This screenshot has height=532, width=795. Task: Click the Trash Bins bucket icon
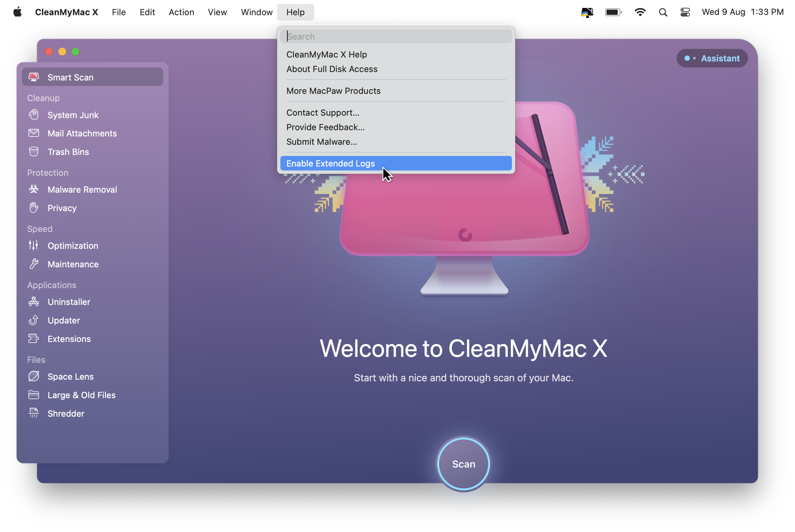34,152
